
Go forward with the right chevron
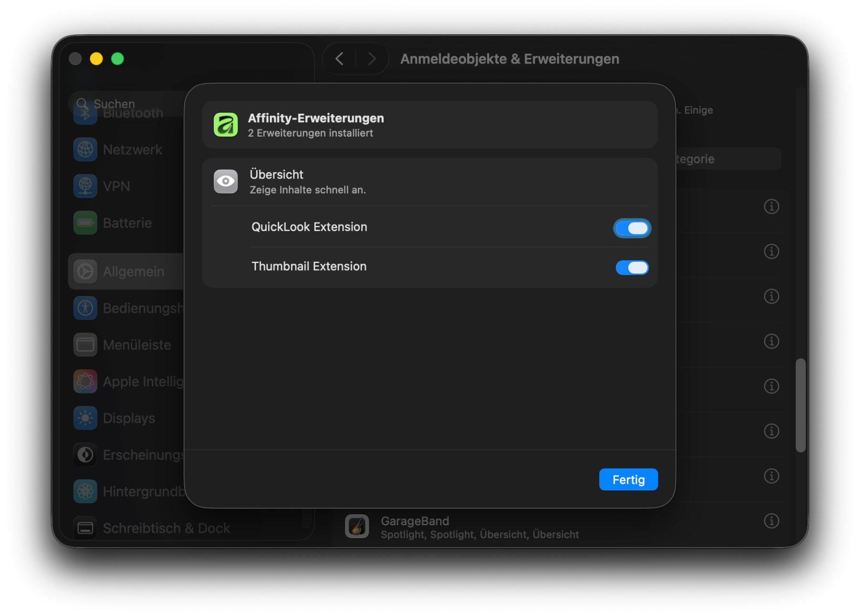point(372,59)
